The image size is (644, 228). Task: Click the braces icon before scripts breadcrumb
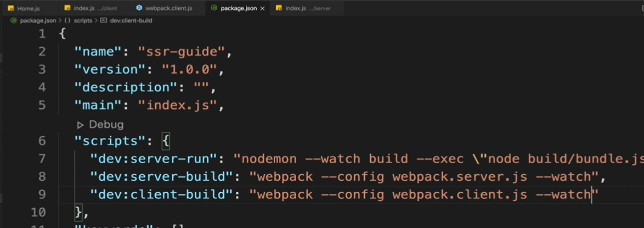[67, 20]
